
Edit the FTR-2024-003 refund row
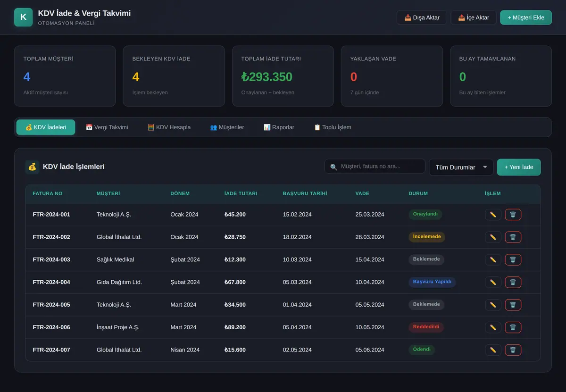[493, 260]
